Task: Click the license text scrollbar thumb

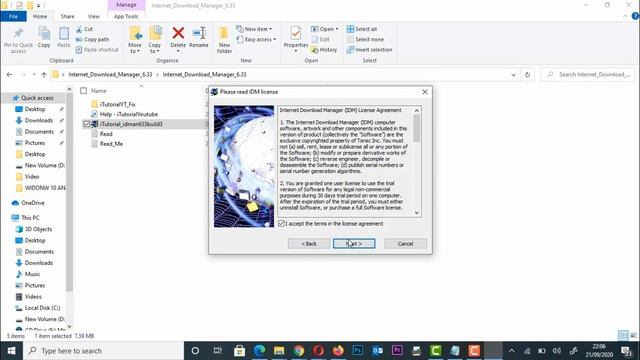Action: [x=416, y=129]
